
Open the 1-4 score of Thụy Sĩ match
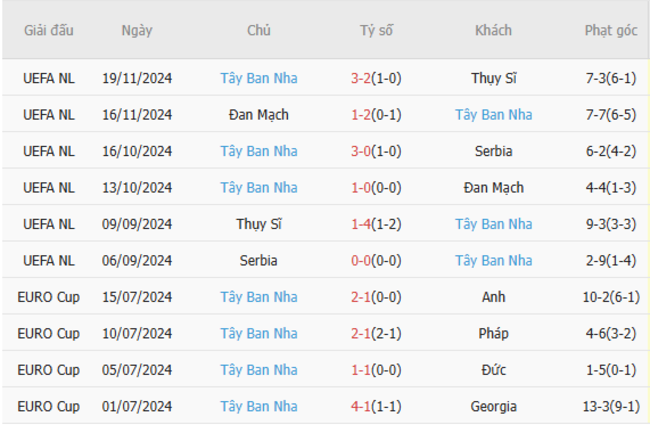click(362, 224)
